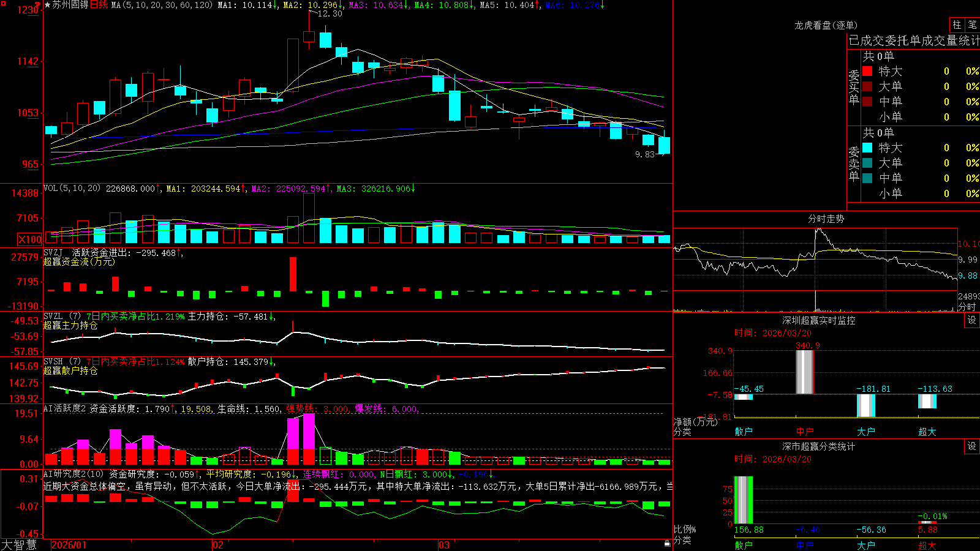Click the 深圳超赢实时监控 panel title

tap(819, 320)
